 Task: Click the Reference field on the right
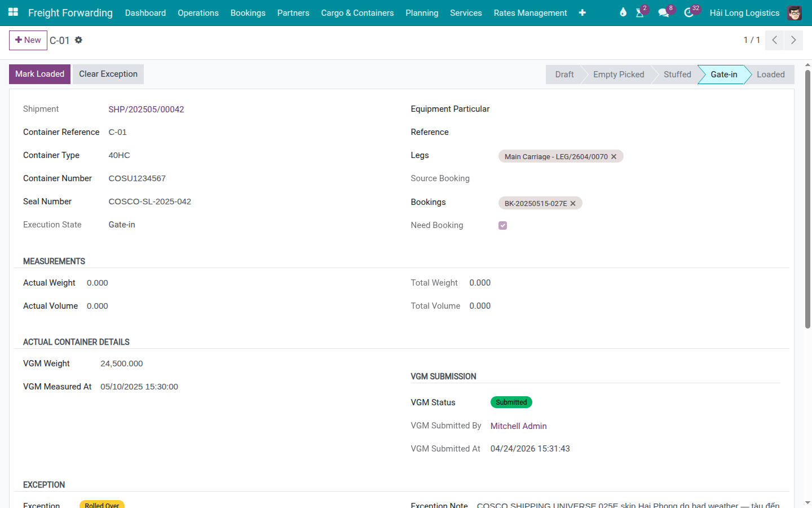[639, 132]
